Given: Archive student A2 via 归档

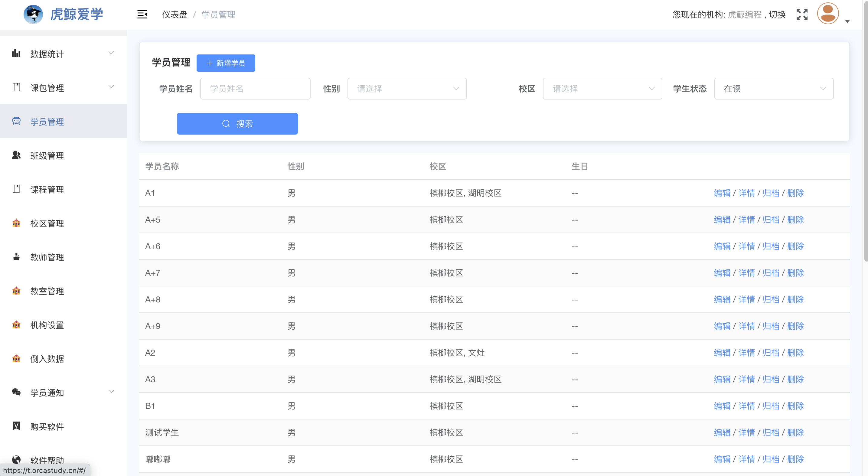Looking at the screenshot, I should point(771,353).
